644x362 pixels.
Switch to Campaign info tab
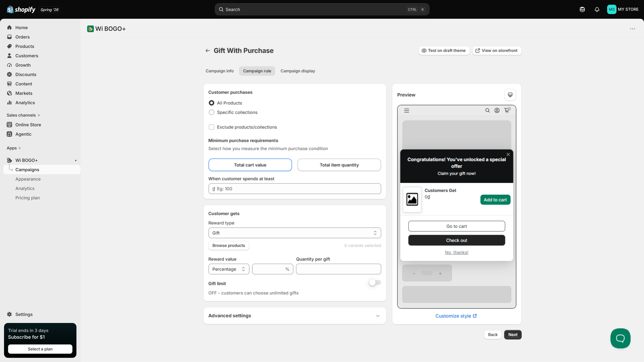coord(220,71)
